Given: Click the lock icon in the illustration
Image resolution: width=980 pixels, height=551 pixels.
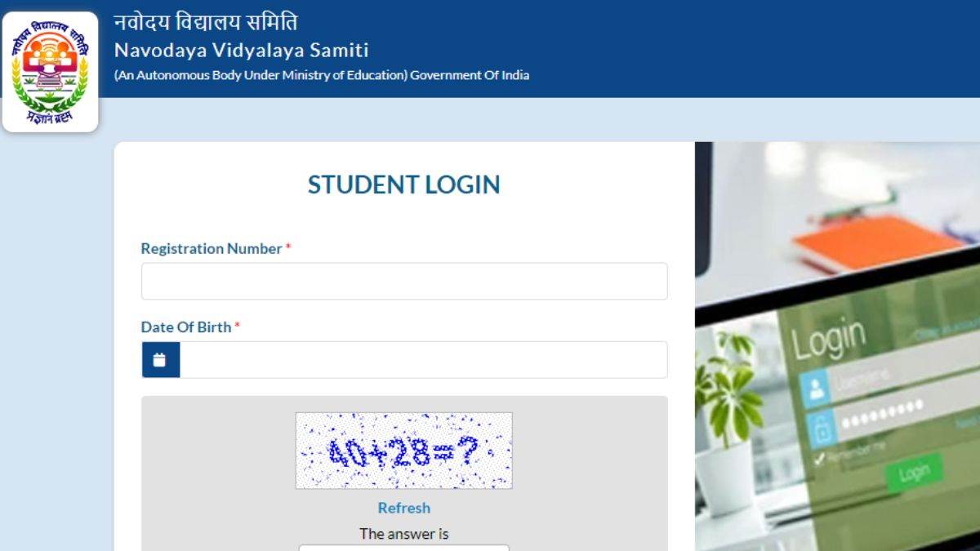Looking at the screenshot, I should [821, 430].
